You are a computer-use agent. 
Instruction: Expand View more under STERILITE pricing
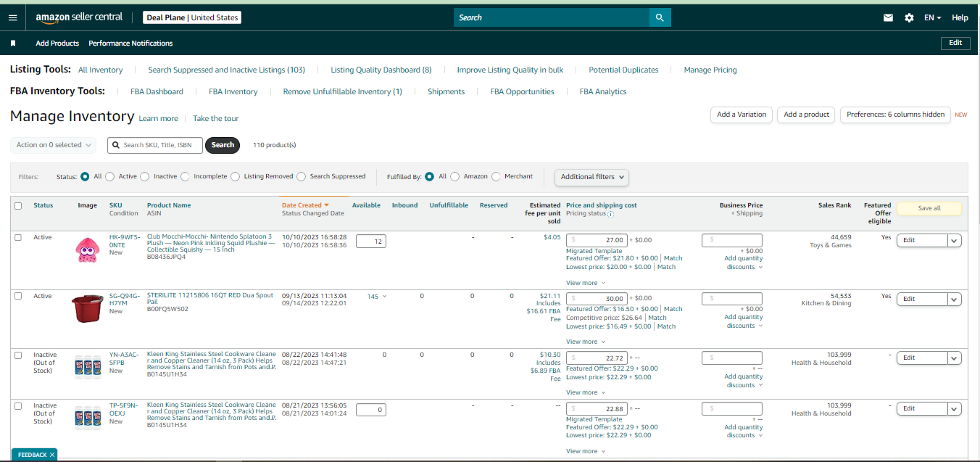(586, 342)
